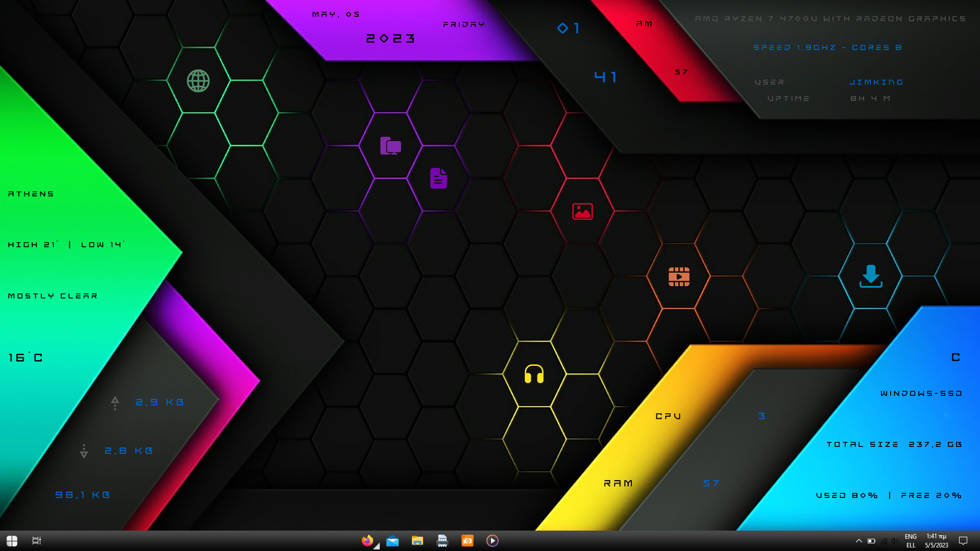Click the blue downloads hexagon icon
Image resolution: width=980 pixels, height=551 pixels.
pyautogui.click(x=871, y=276)
